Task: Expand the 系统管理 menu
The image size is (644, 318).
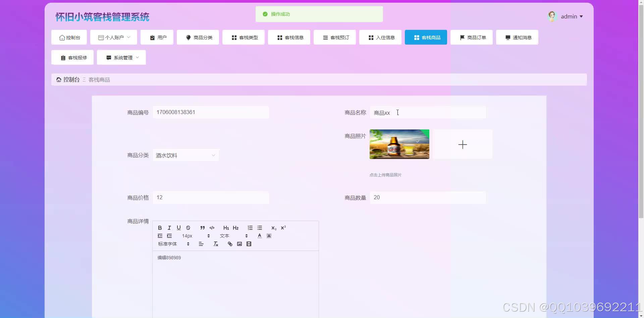Action: coord(121,57)
